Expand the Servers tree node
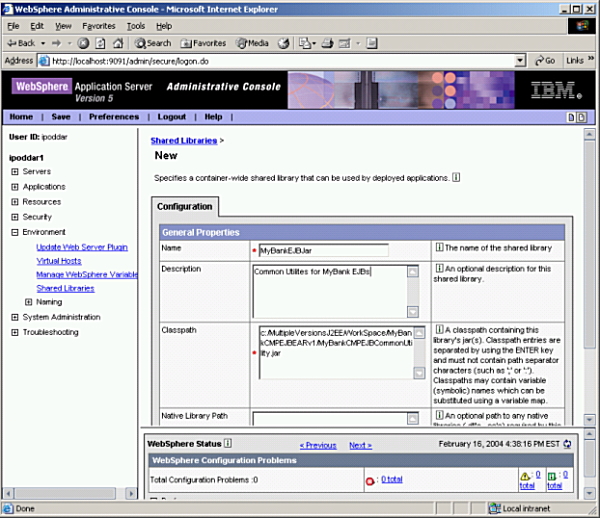The height and width of the screenshot is (518, 600). coord(15,171)
